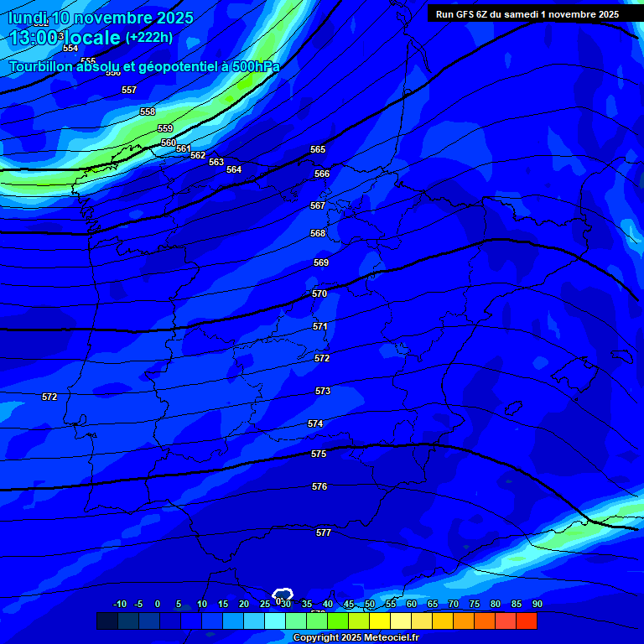Click the 560 contour label
This screenshot has height=644, width=644.
coord(169,143)
